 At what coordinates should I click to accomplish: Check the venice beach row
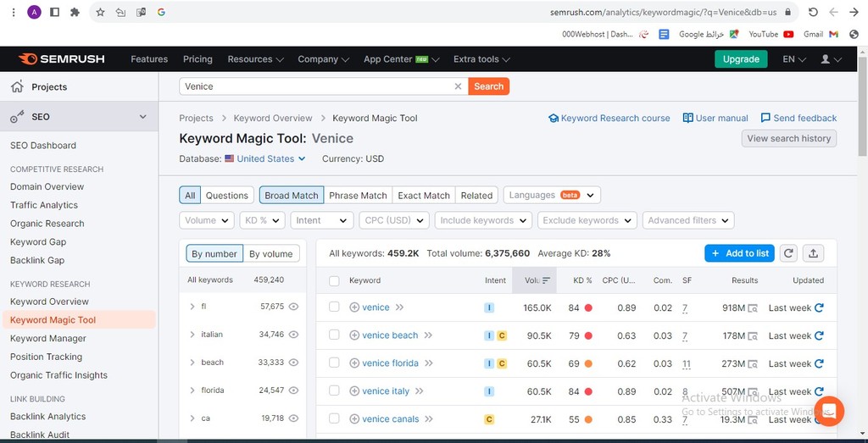334,335
